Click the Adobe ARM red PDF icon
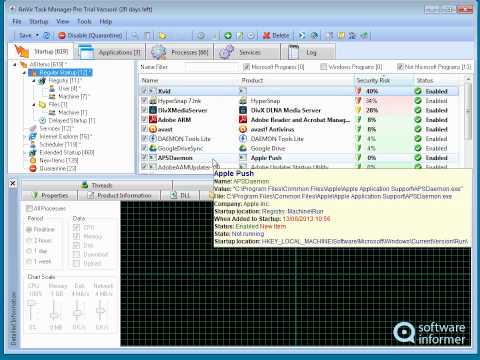This screenshot has height=360, width=480. click(153, 120)
